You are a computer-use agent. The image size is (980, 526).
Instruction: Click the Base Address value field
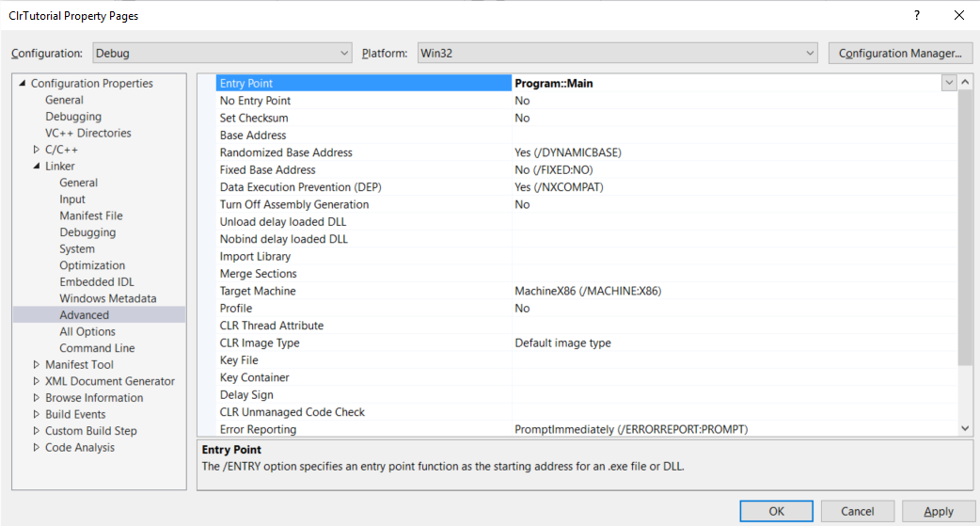(734, 135)
